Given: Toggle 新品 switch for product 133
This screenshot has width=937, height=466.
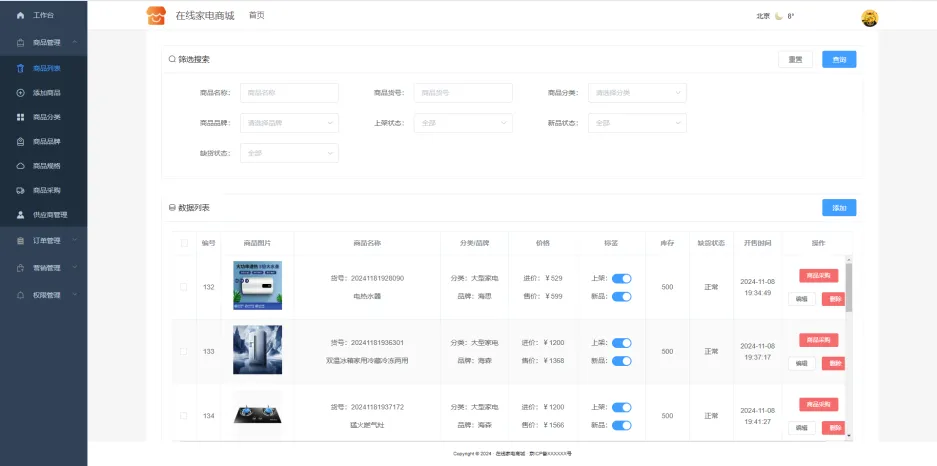Looking at the screenshot, I should [x=621, y=360].
